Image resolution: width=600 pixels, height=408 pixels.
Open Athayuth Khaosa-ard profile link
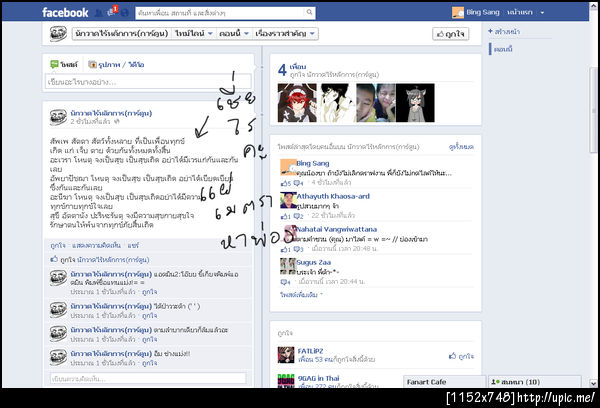(333, 196)
